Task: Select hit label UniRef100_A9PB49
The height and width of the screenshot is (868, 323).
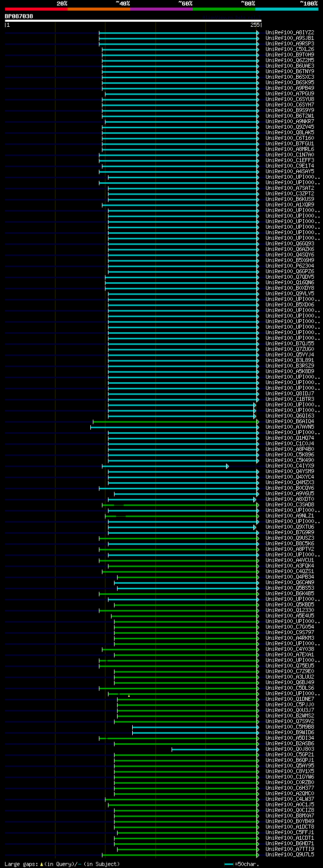Action: click(290, 88)
